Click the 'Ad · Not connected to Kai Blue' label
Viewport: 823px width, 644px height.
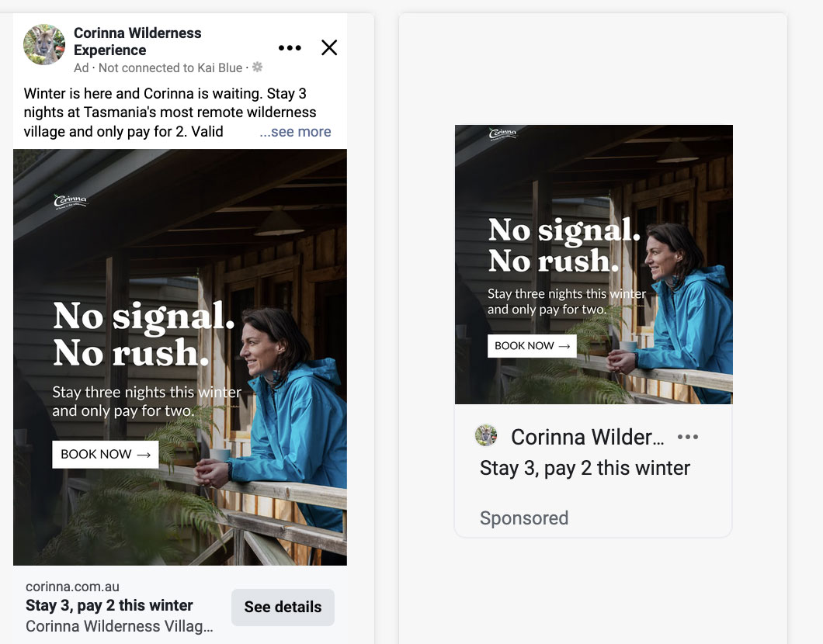158,68
